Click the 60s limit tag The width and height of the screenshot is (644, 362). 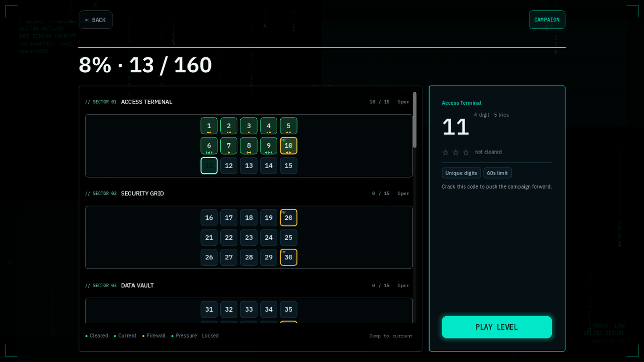click(497, 173)
